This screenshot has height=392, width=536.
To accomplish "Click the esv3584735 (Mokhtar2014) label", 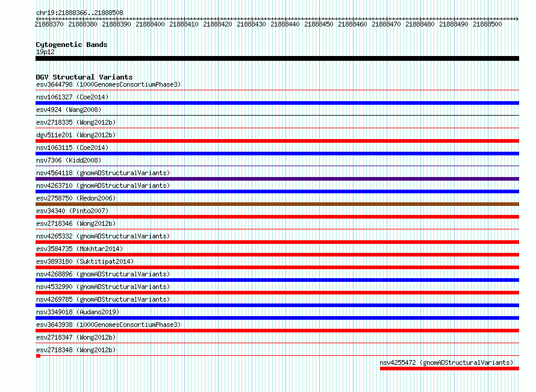I will [x=79, y=249].
